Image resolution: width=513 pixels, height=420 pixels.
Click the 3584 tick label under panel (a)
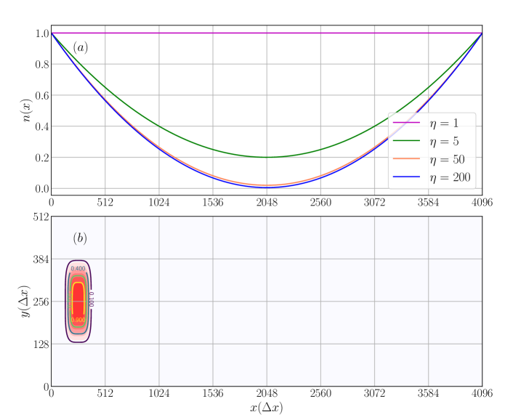[428, 203]
